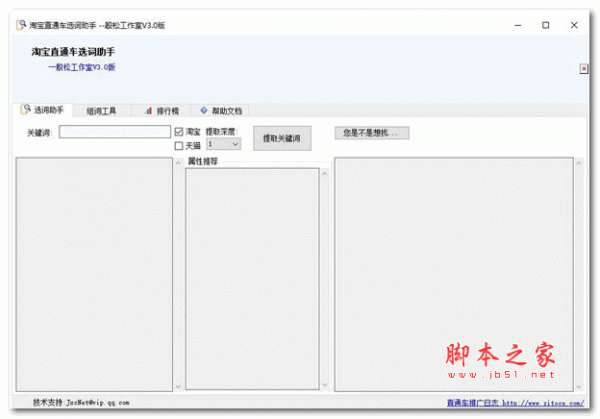Image resolution: width=600 pixels, height=419 pixels.
Task: Click the down arrow on the 属性推荐 list scrollbar
Action: pos(323,386)
